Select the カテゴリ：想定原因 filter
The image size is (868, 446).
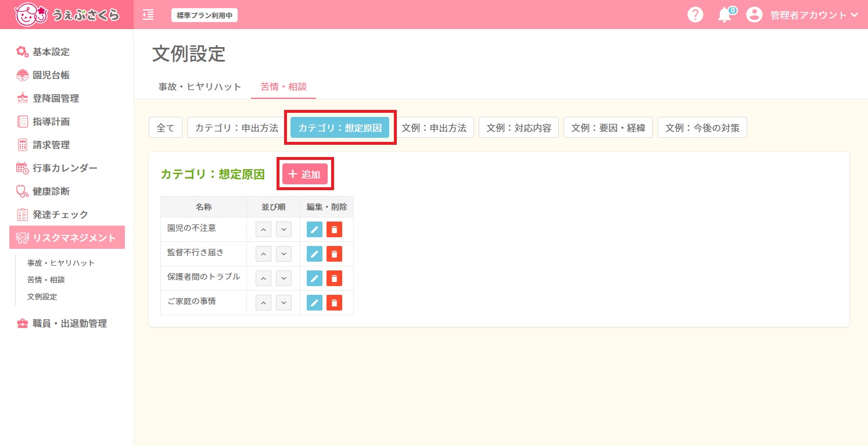pyautogui.click(x=340, y=128)
